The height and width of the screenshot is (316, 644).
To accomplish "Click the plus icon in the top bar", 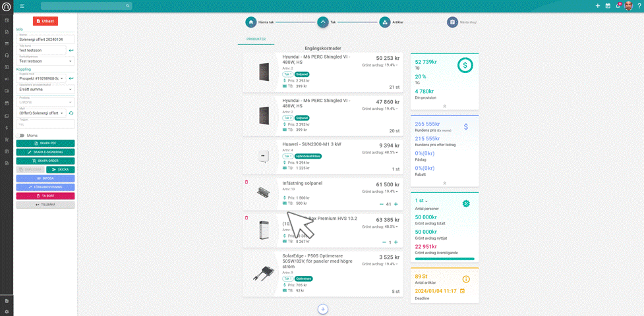I will 598,6.
